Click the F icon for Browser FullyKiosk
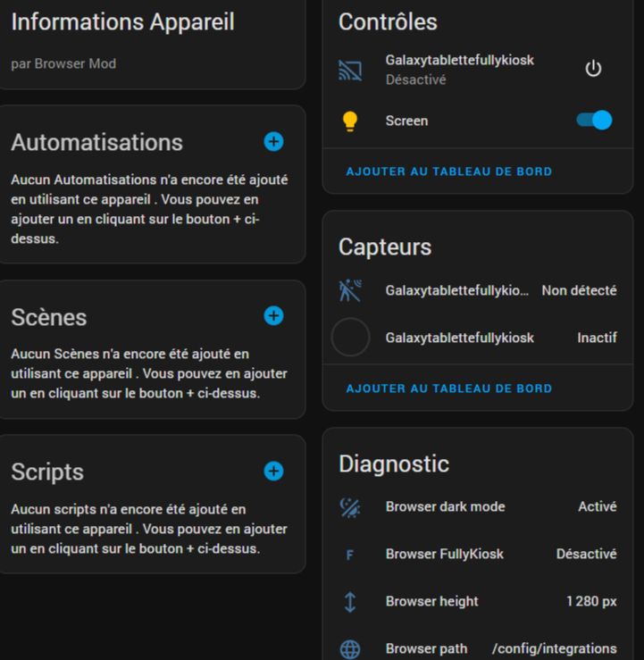Screen dimensions: 644x660 tap(350, 555)
